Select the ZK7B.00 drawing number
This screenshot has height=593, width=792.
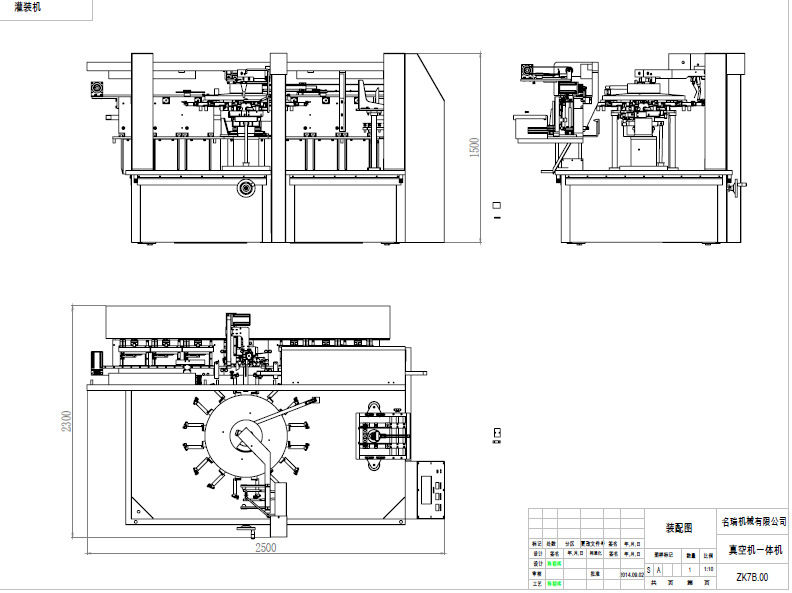pyautogui.click(x=754, y=577)
